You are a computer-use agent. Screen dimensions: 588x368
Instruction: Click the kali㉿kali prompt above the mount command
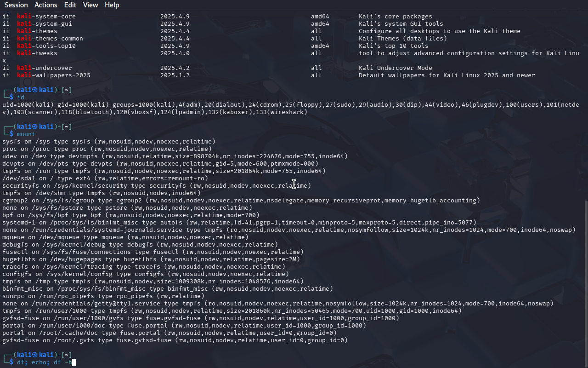(39, 126)
